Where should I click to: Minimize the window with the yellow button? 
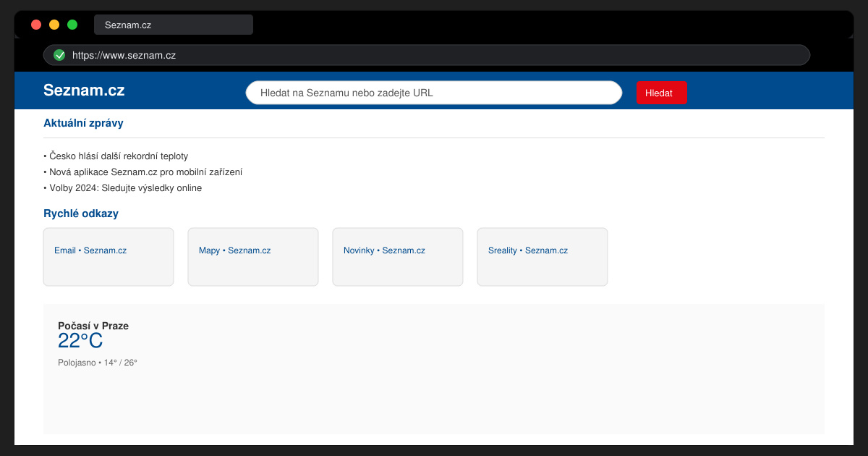tap(54, 25)
